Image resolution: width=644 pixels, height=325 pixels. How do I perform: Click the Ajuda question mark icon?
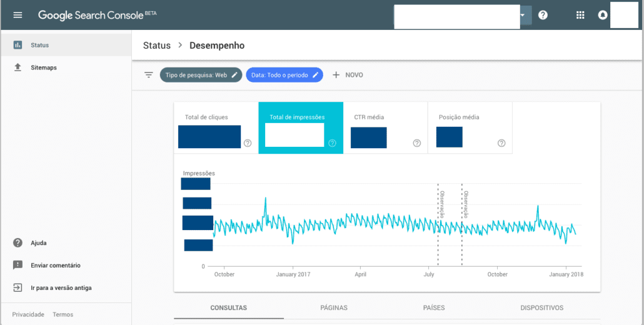tap(18, 243)
